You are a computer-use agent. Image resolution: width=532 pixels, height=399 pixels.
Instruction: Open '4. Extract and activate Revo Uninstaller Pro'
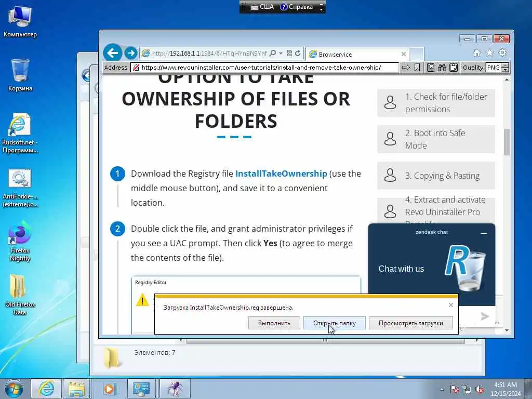[x=436, y=210]
